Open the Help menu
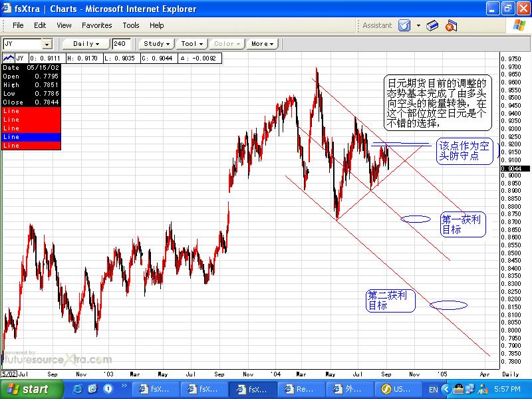Image resolution: width=532 pixels, height=399 pixels. point(156,25)
